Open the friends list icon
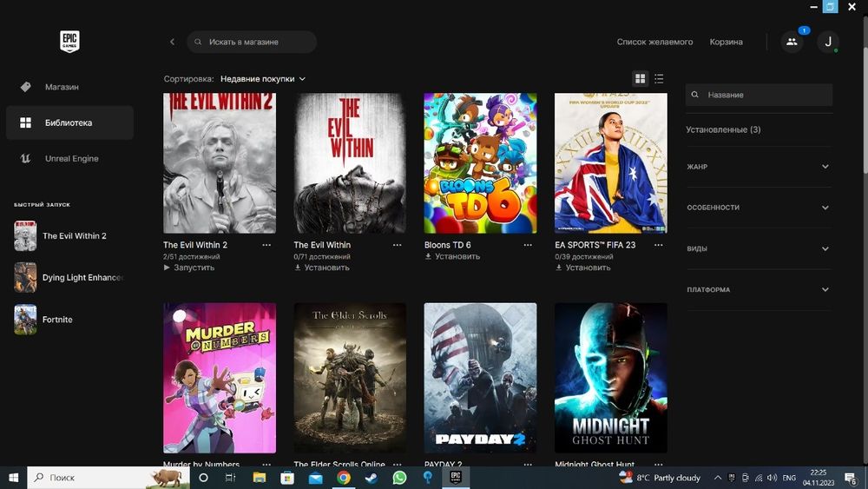Viewport: 868px width, 489px height. pos(792,42)
